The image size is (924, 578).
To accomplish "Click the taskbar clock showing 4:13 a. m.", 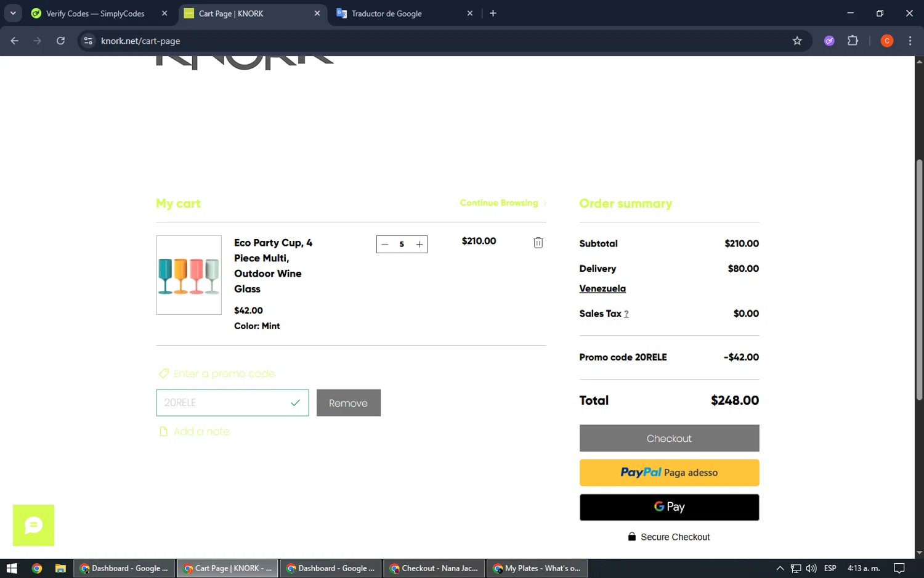I will click(864, 568).
